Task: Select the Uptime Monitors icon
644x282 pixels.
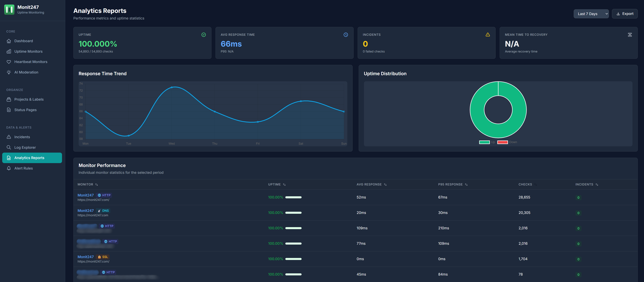Action: (x=9, y=51)
